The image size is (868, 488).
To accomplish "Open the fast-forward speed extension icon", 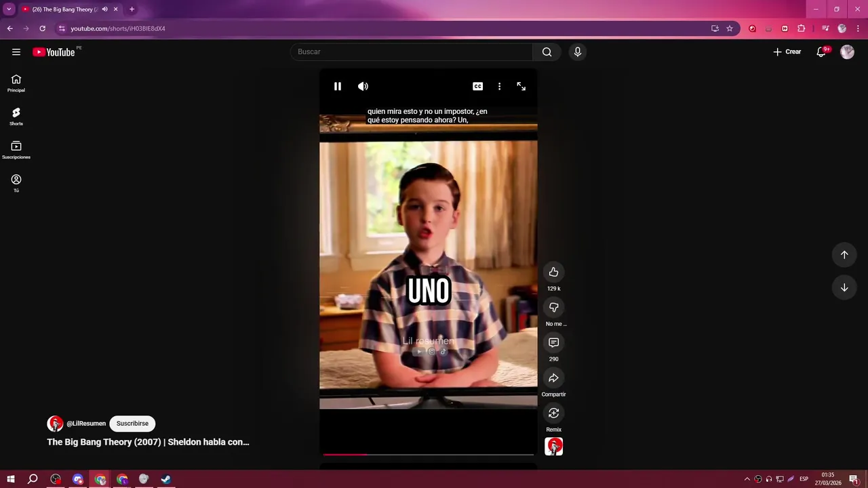I will tap(785, 28).
